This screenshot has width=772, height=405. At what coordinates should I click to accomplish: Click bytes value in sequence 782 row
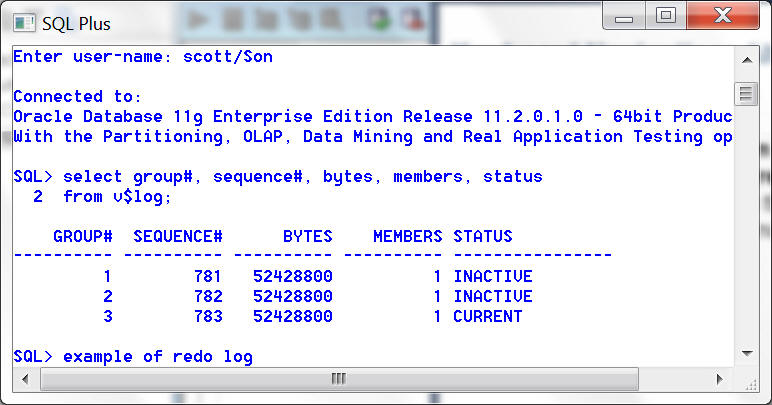click(x=293, y=297)
